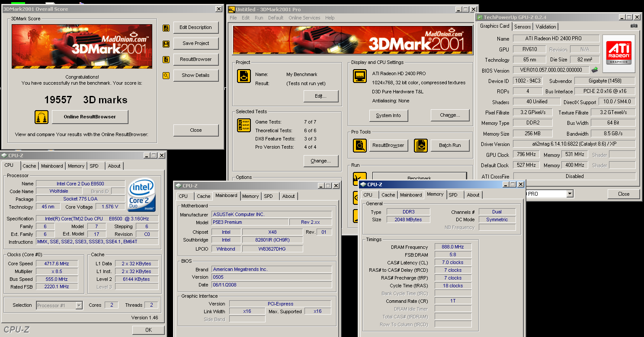
Task: Click the ResultBrowser icon in Overall Score window
Action: pyautogui.click(x=166, y=60)
